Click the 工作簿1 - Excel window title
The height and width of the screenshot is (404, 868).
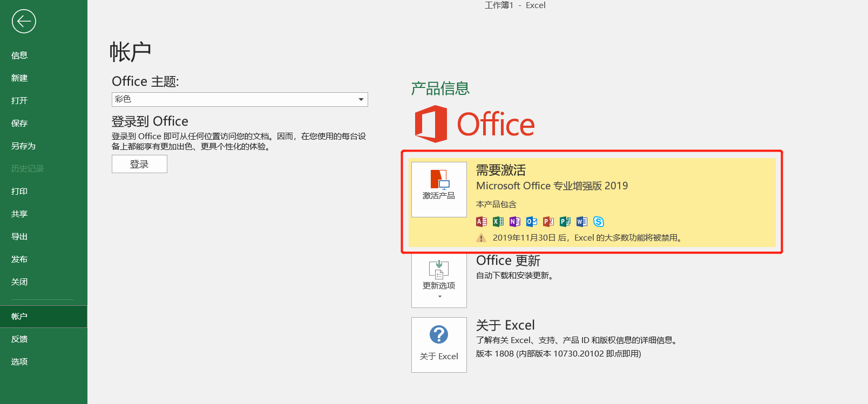515,5
